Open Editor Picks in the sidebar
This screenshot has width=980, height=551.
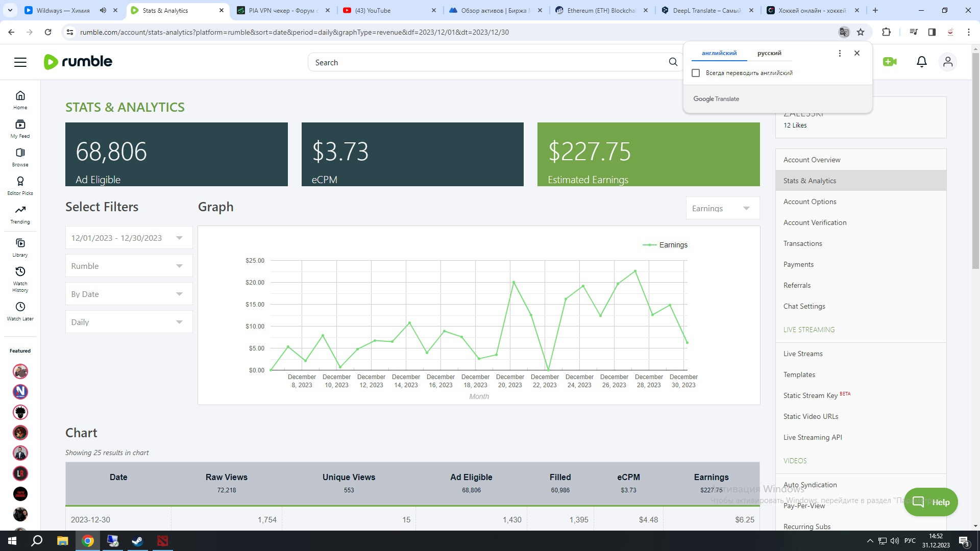click(x=20, y=186)
